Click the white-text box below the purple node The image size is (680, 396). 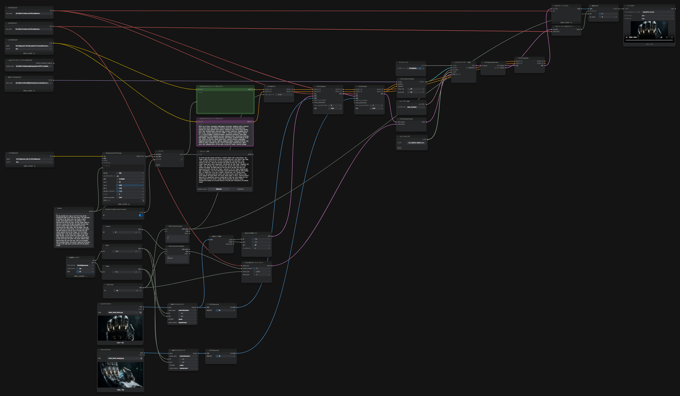click(x=225, y=170)
